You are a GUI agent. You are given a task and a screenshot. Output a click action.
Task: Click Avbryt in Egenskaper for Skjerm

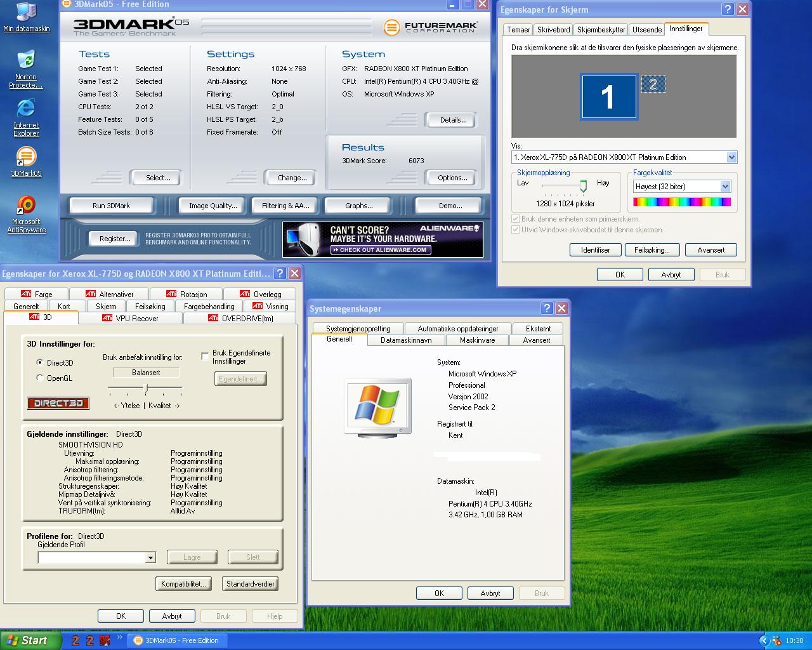pos(671,274)
